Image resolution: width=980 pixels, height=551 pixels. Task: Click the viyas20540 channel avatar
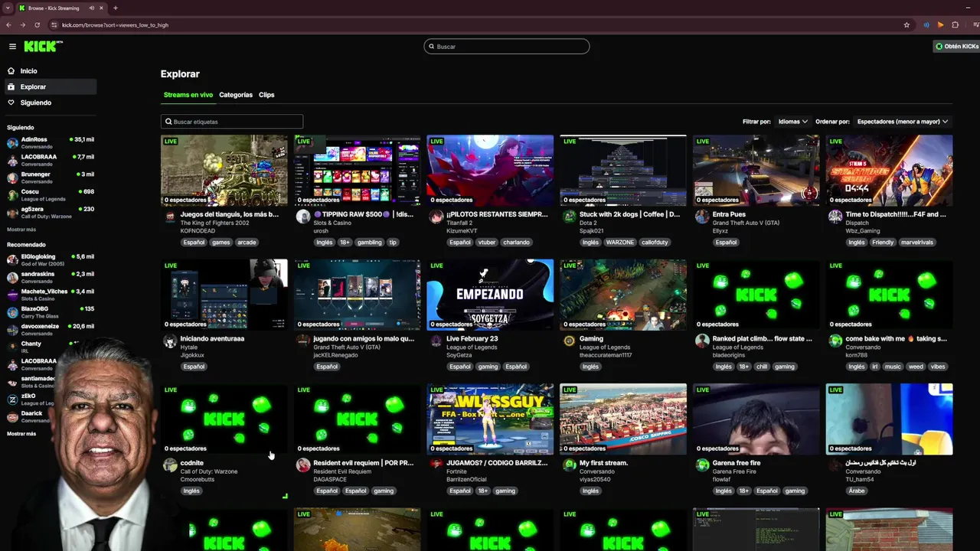coord(569,465)
